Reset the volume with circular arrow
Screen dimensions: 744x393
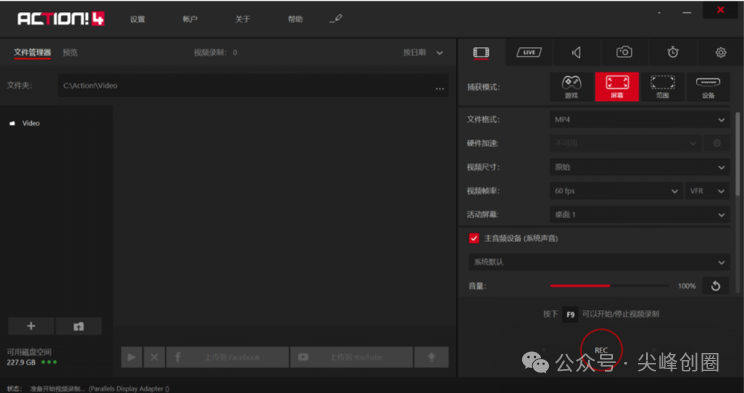click(716, 286)
